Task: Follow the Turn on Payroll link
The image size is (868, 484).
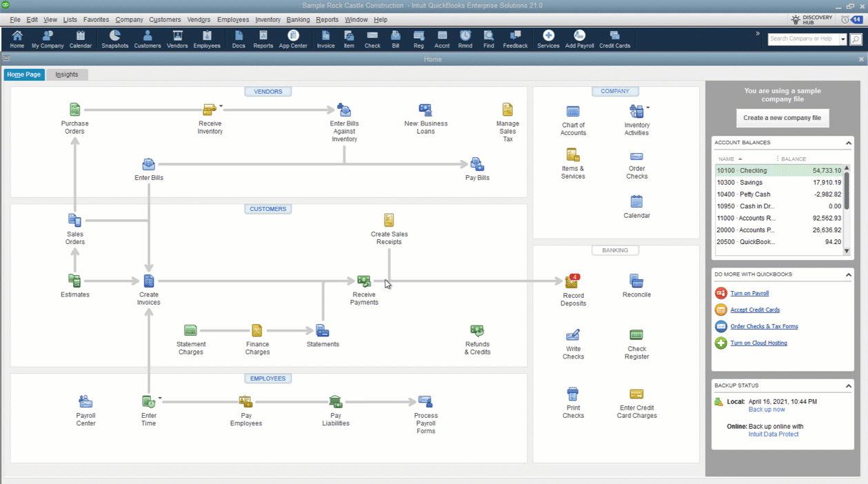Action: tap(749, 294)
